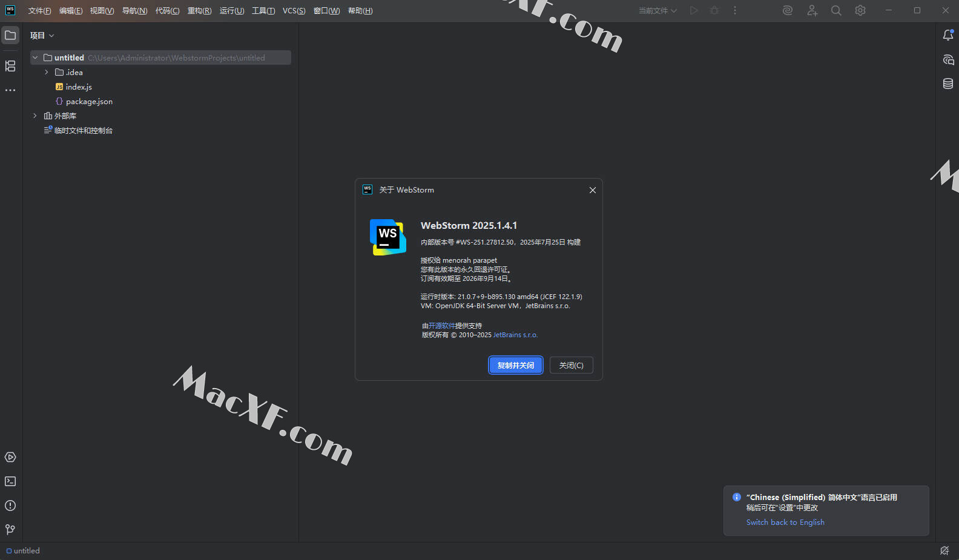Open the 重构(R) menu
The width and height of the screenshot is (959, 560).
(x=199, y=10)
